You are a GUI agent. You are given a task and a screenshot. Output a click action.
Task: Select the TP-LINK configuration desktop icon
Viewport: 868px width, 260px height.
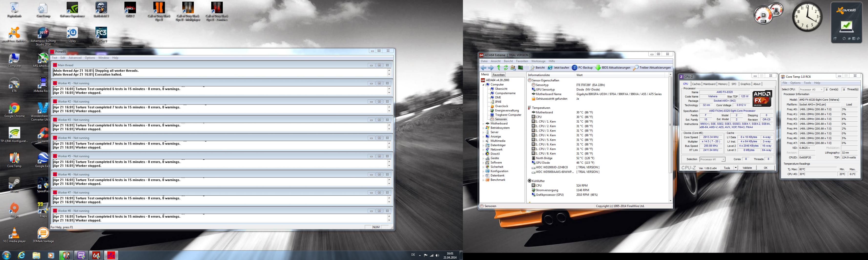14,135
